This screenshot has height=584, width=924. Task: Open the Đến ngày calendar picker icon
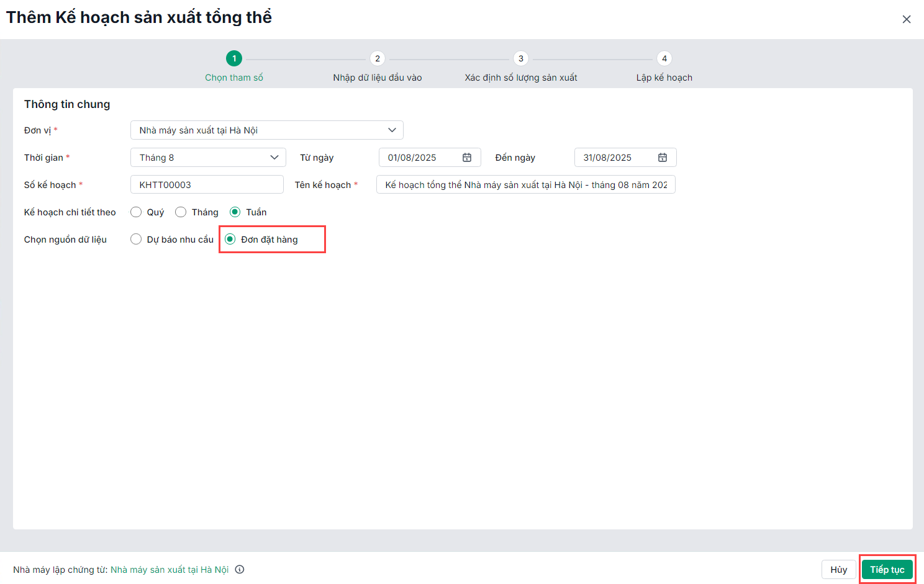pyautogui.click(x=663, y=158)
